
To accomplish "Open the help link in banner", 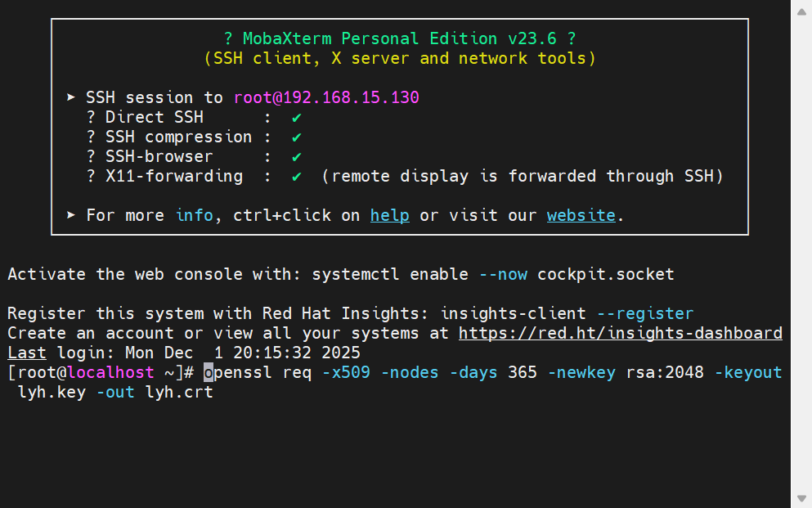I will (389, 215).
